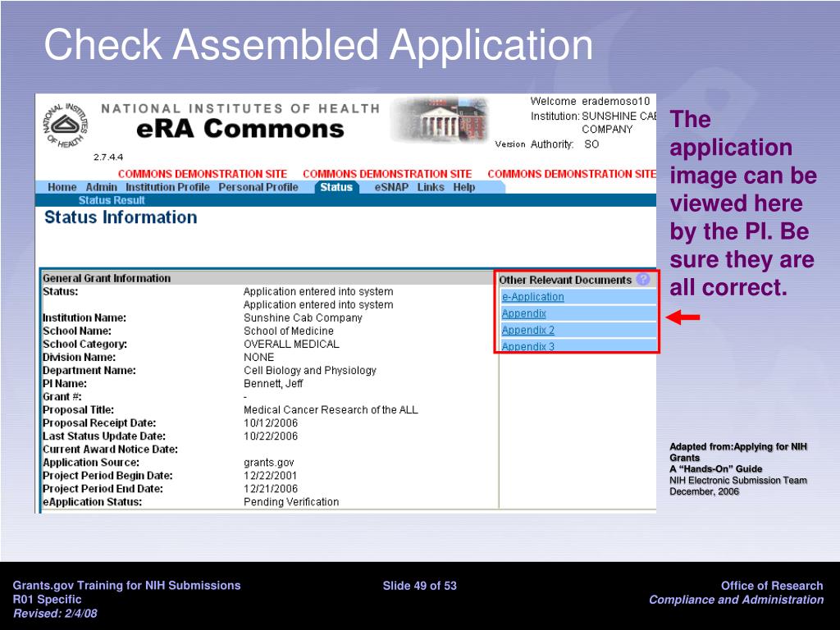This screenshot has width=840, height=630.
Task: Click the Office of Research footer text
Action: (771, 586)
